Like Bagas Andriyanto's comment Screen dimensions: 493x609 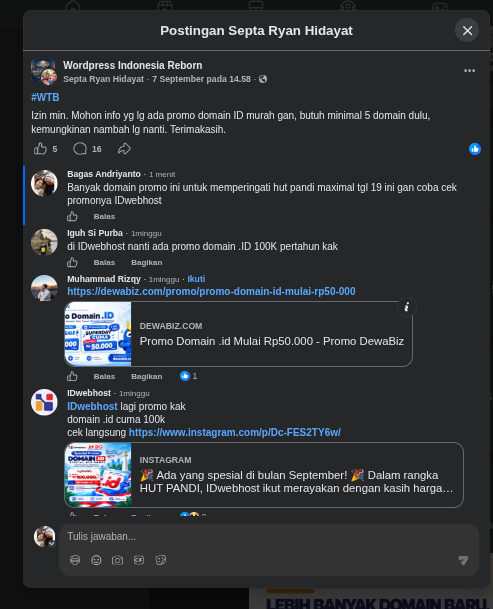pyautogui.click(x=72, y=216)
